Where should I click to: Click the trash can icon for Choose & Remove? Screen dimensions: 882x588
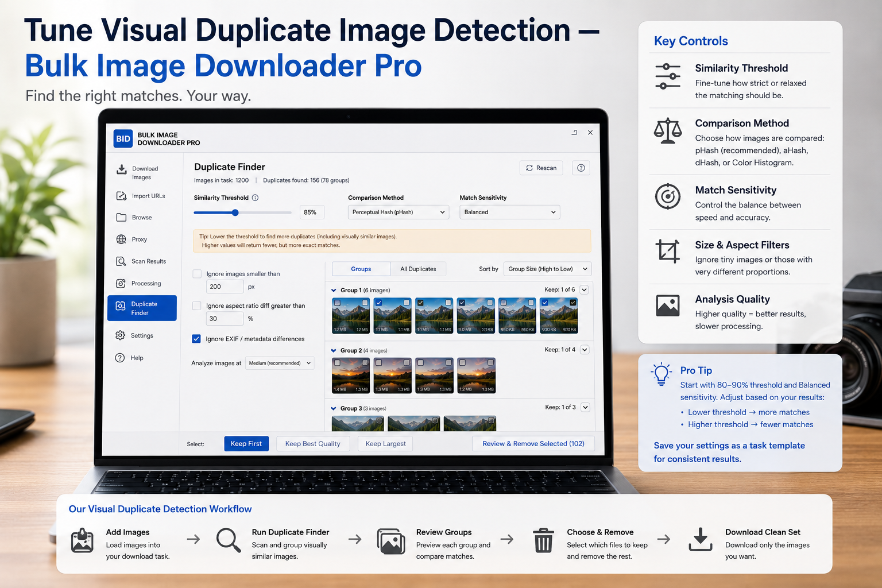coord(543,540)
